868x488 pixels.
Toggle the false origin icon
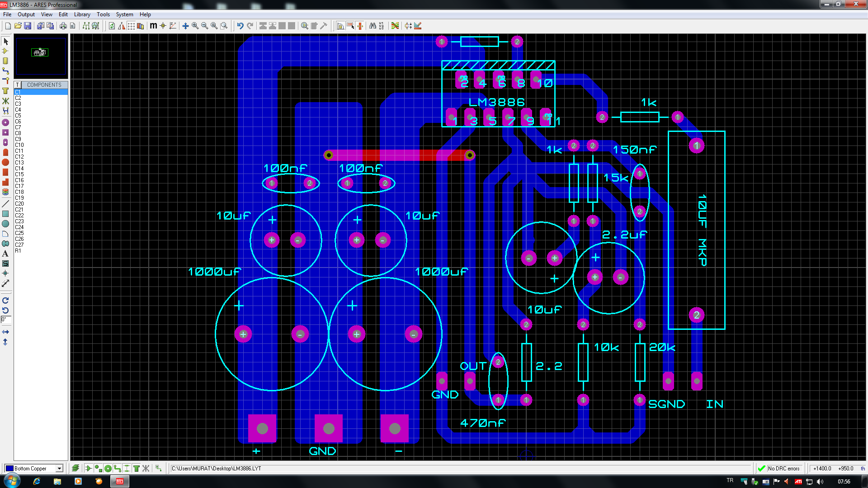click(x=163, y=26)
